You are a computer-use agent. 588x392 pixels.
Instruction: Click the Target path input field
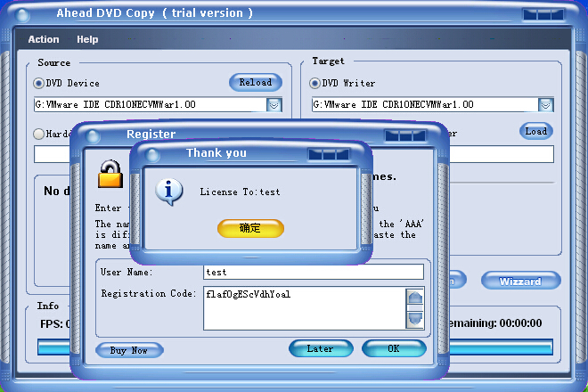pos(501,154)
